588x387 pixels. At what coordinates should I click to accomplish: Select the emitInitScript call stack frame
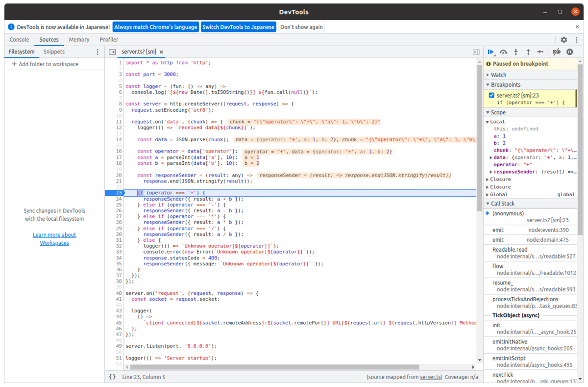(530, 361)
